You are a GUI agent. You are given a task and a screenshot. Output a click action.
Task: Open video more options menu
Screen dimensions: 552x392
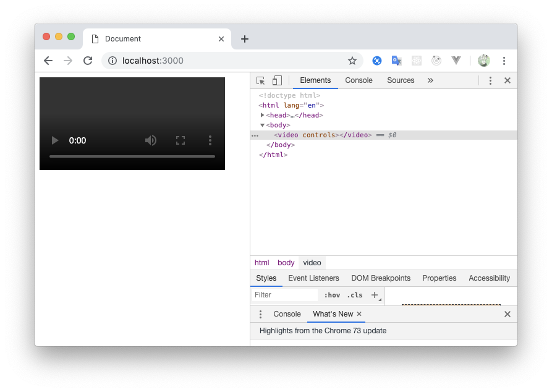(x=210, y=140)
